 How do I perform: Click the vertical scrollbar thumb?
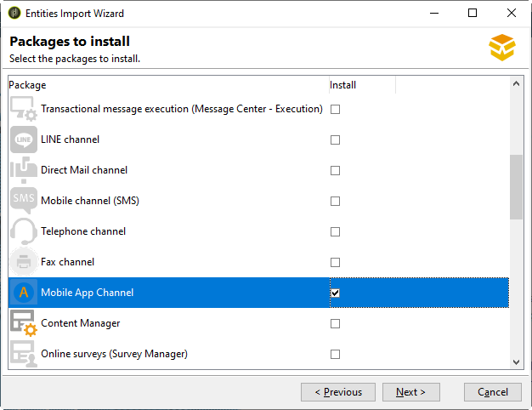click(x=516, y=187)
